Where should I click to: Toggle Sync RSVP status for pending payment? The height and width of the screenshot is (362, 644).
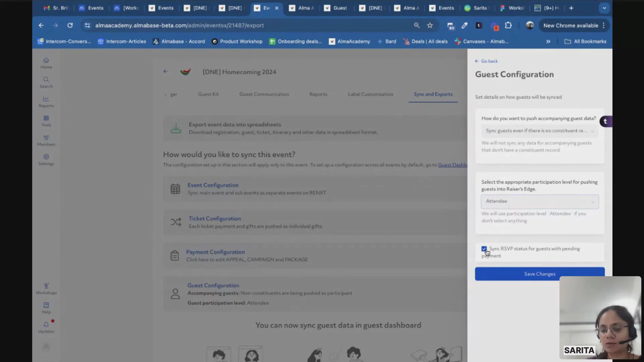click(484, 249)
